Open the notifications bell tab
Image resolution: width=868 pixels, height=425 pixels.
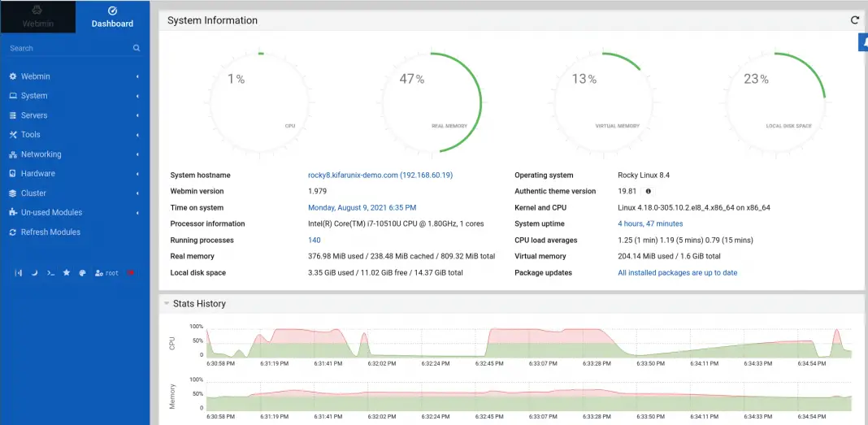(864, 42)
